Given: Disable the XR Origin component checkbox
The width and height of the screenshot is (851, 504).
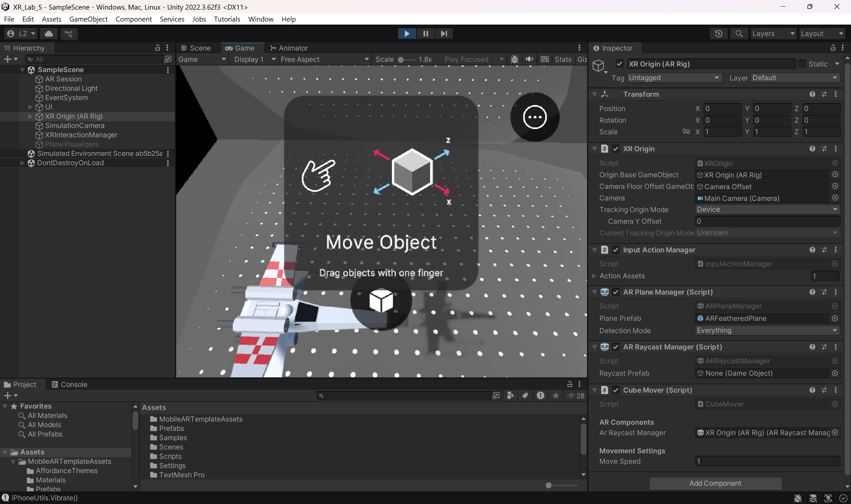Looking at the screenshot, I should tap(616, 149).
